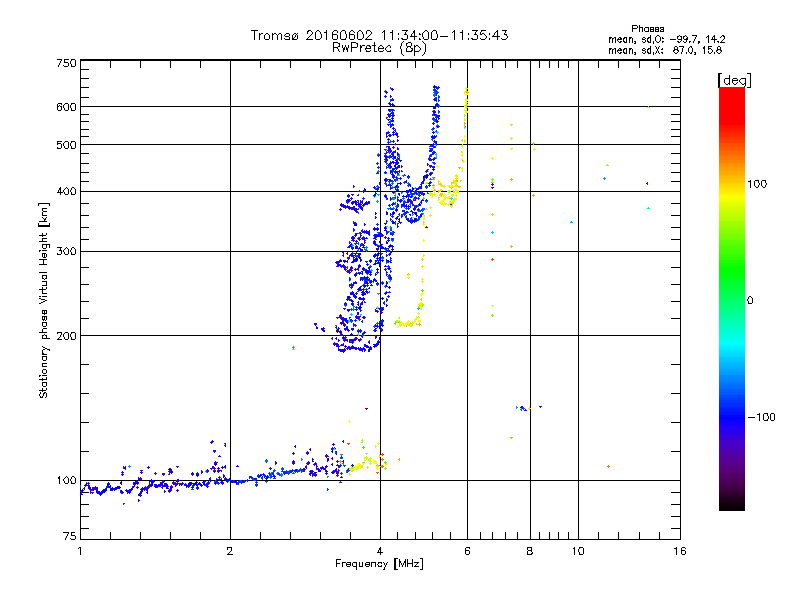Click the y-axis tick label '600'
Image resolution: width=800 pixels, height=600 pixels.
tap(66, 107)
